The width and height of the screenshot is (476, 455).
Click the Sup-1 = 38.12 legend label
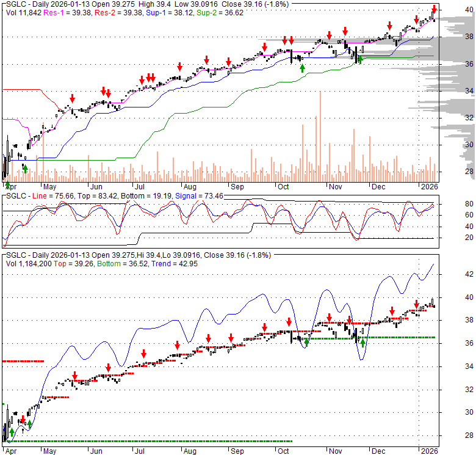170,13
